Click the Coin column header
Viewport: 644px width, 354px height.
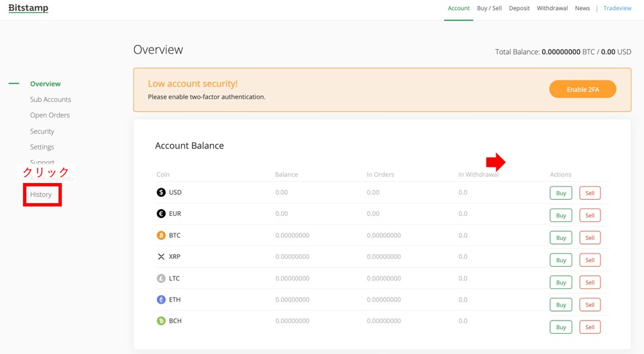point(162,174)
